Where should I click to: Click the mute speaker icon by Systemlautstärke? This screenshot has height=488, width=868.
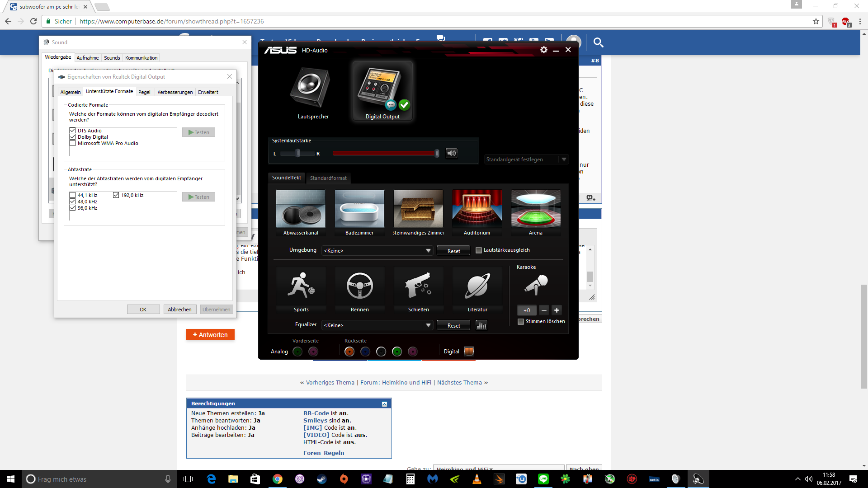tap(451, 153)
